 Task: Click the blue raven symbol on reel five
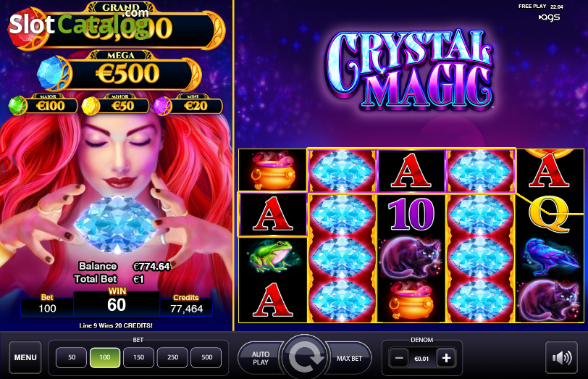coord(548,257)
